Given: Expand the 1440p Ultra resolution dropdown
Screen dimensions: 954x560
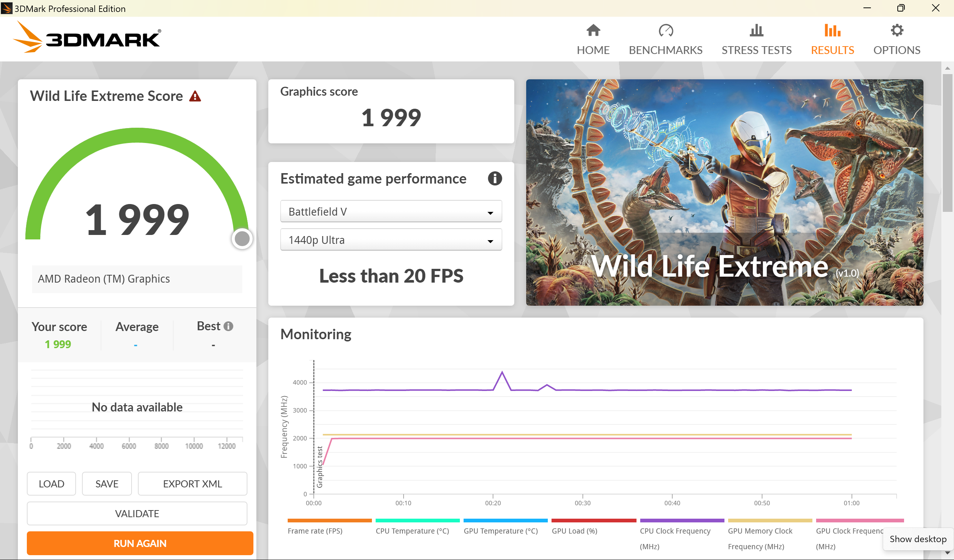Looking at the screenshot, I should click(x=391, y=240).
